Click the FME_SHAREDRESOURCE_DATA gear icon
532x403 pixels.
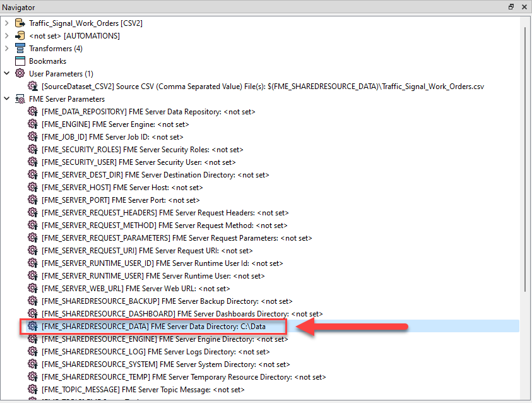pyautogui.click(x=33, y=327)
